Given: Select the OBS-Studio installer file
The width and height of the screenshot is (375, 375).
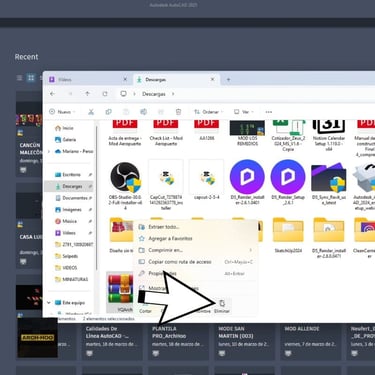Looking at the screenshot, I should 125,185.
